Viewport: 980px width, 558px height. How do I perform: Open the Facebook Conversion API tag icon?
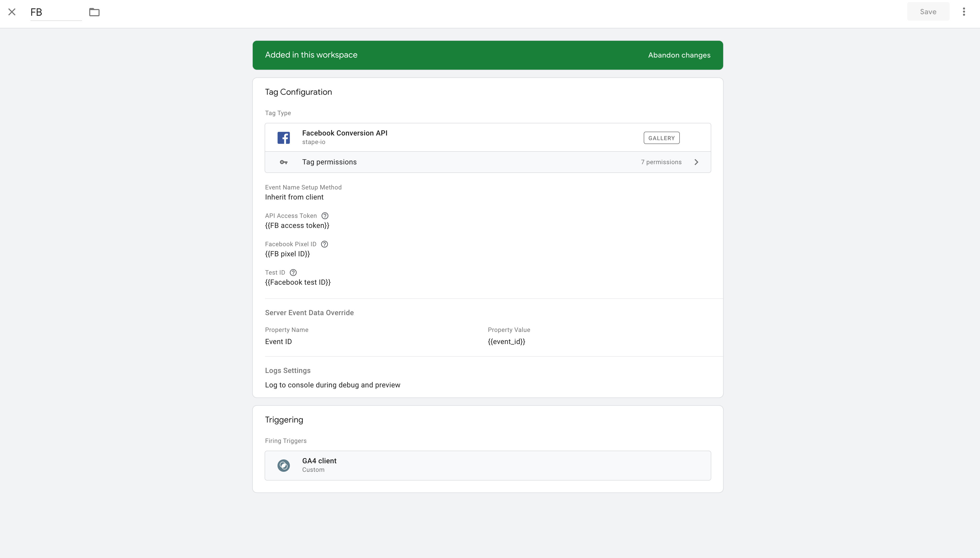[284, 137]
